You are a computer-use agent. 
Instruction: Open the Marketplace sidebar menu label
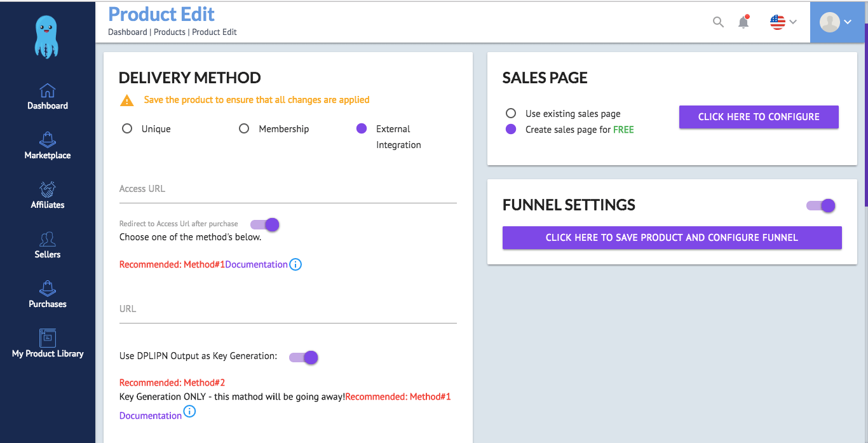pos(48,155)
